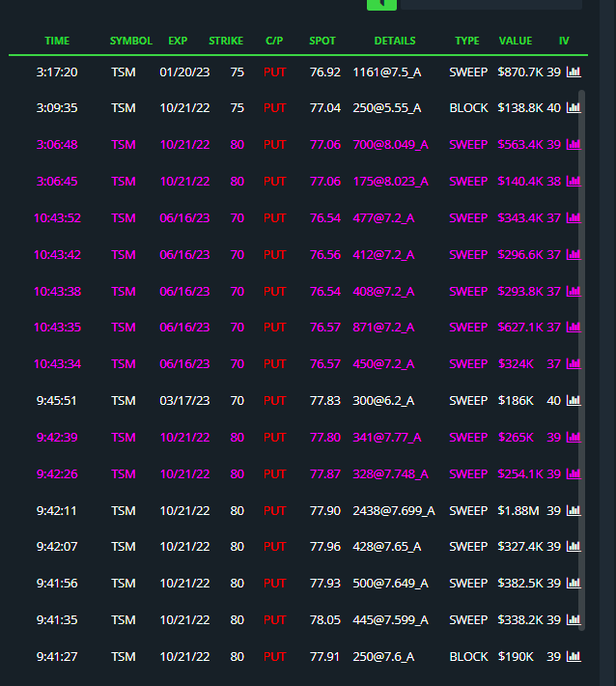Select value $343.4K

tap(519, 217)
